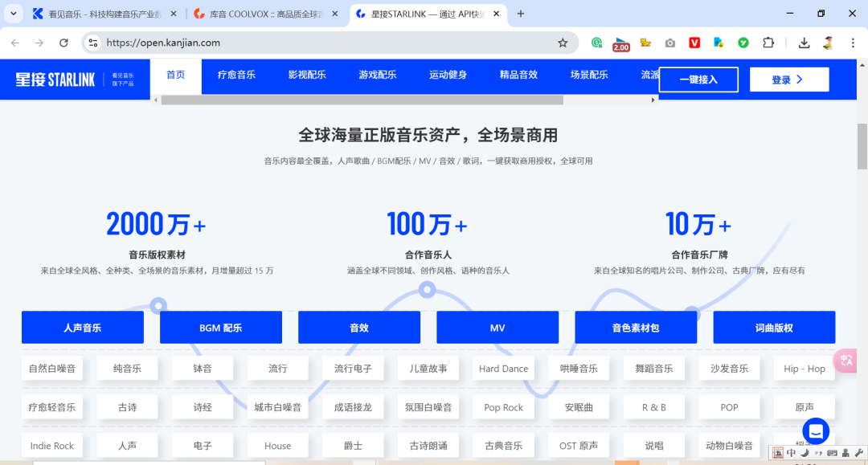
Task: Open the green checkmark extension icon
Action: 743,42
